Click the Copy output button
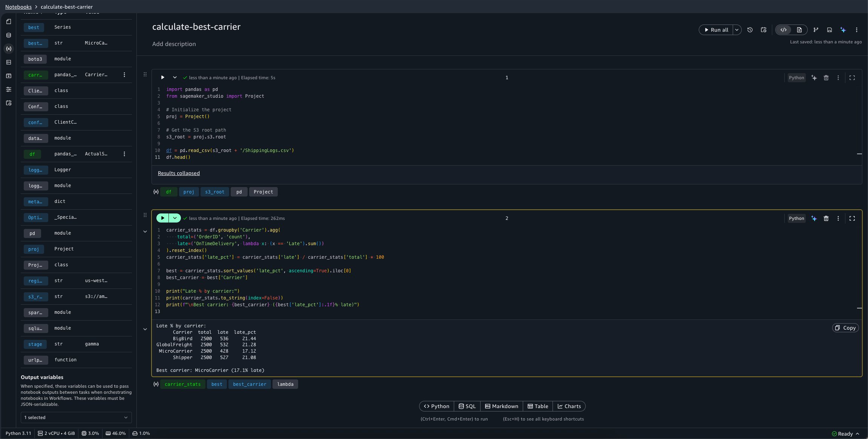 pos(845,328)
